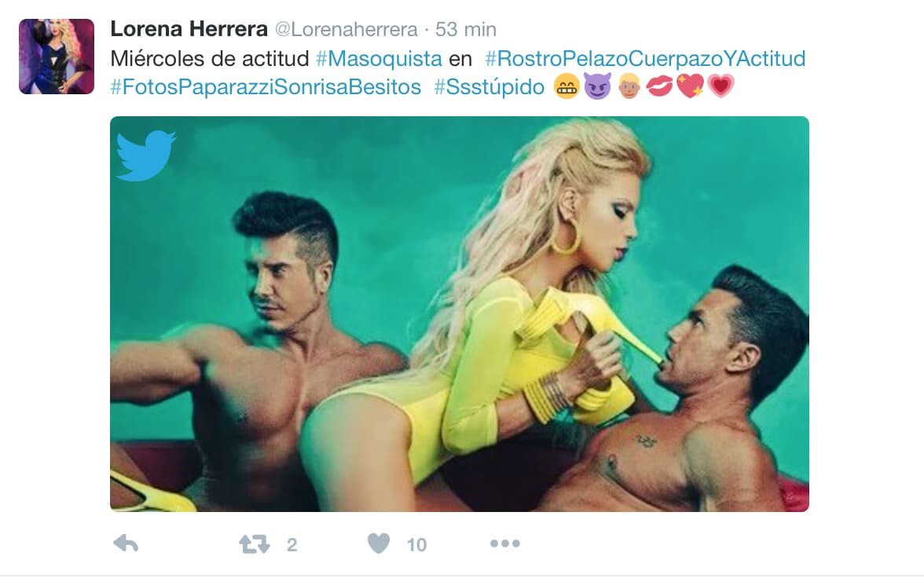Click the Twitter bird logo on the photo
Image resolution: width=924 pixels, height=578 pixels.
(x=145, y=155)
